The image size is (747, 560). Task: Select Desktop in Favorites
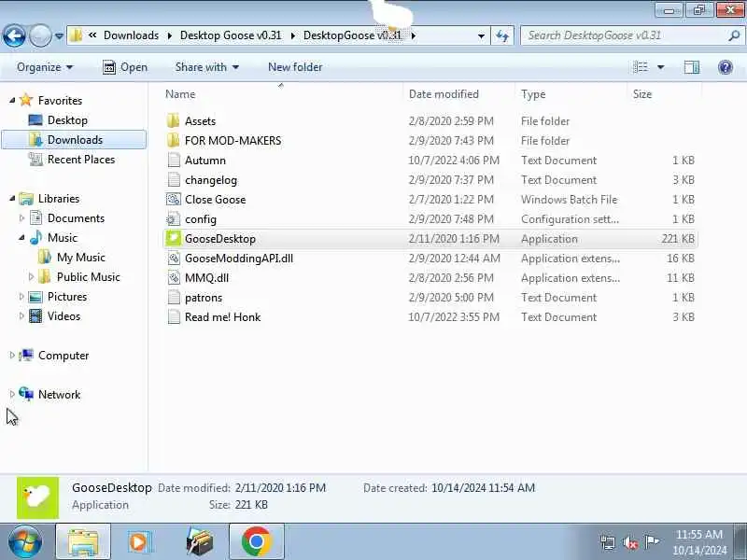[x=67, y=120]
